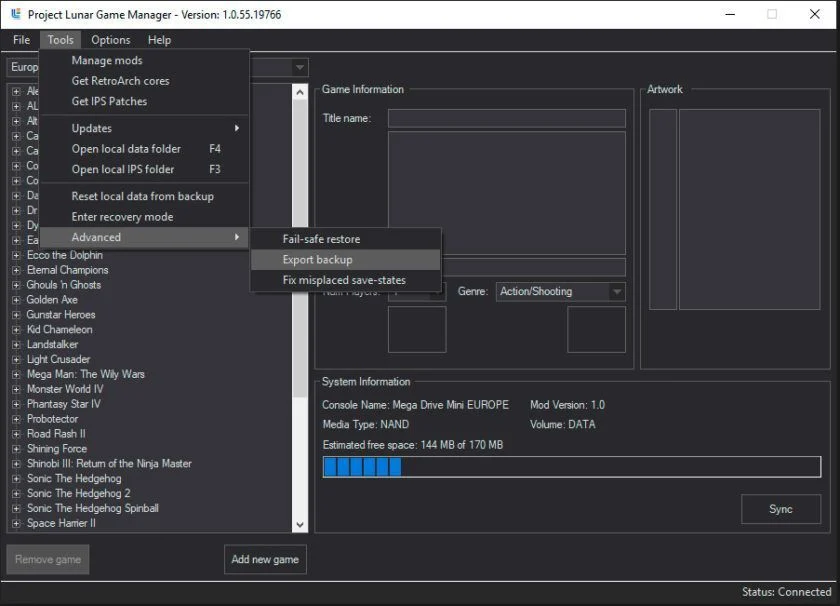Expand Eternal Champions tree node
Viewport: 840px width, 606px height.
point(16,271)
